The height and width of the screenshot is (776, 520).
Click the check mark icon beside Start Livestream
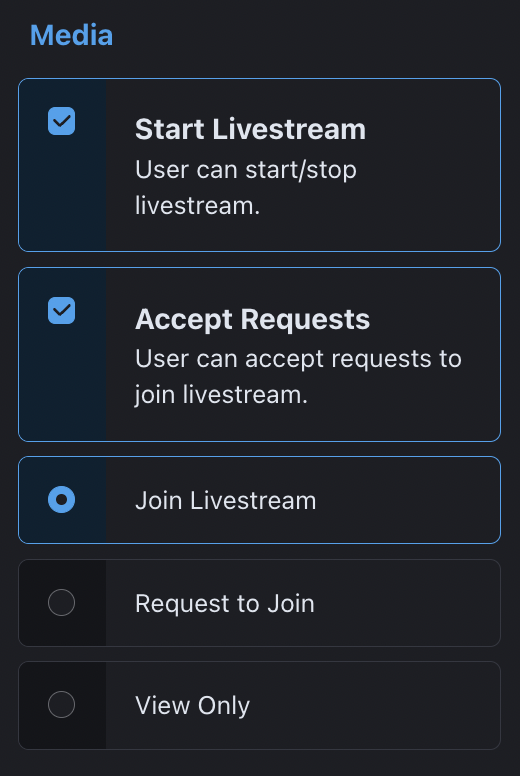pos(61,121)
